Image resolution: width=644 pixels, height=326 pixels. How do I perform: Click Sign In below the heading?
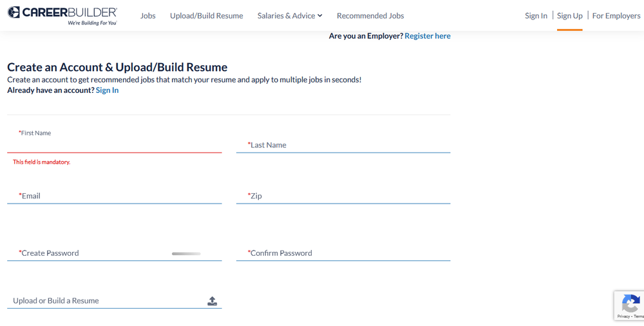107,90
